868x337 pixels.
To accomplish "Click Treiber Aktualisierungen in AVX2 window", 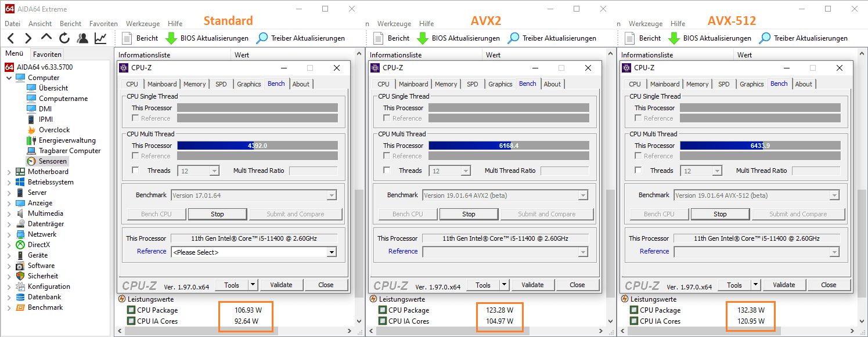I will pos(552,38).
